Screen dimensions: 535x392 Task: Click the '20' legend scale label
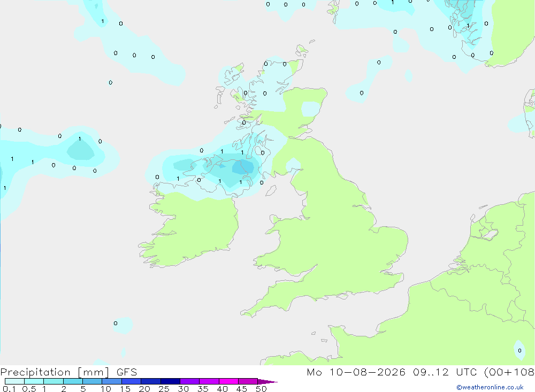[144, 389]
